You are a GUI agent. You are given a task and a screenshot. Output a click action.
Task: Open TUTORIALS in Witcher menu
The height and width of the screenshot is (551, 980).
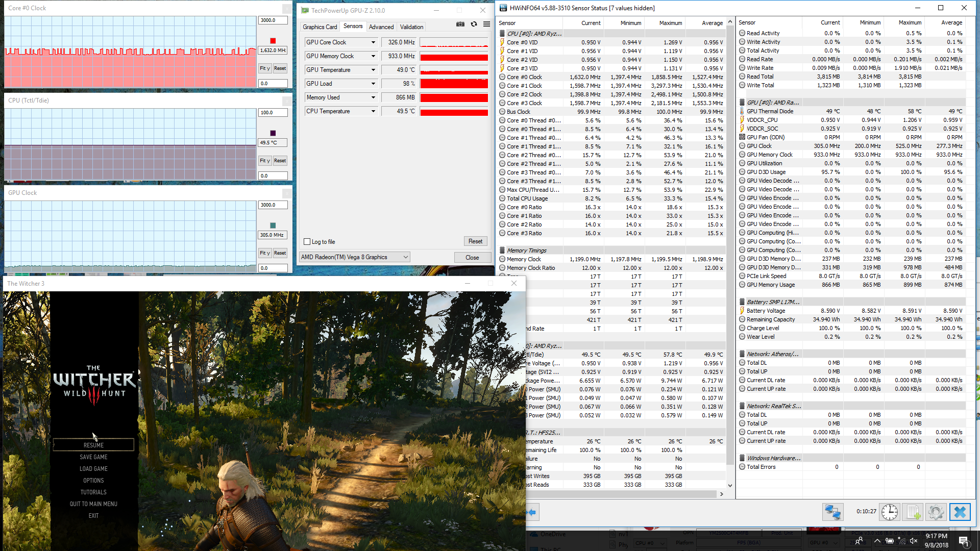pyautogui.click(x=93, y=492)
